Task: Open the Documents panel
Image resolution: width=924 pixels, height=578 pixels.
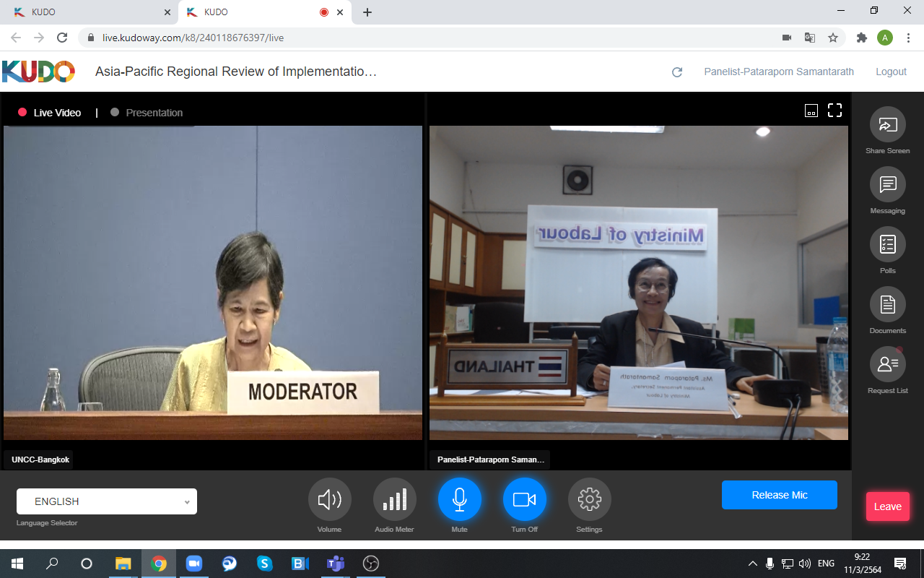Action: (887, 305)
